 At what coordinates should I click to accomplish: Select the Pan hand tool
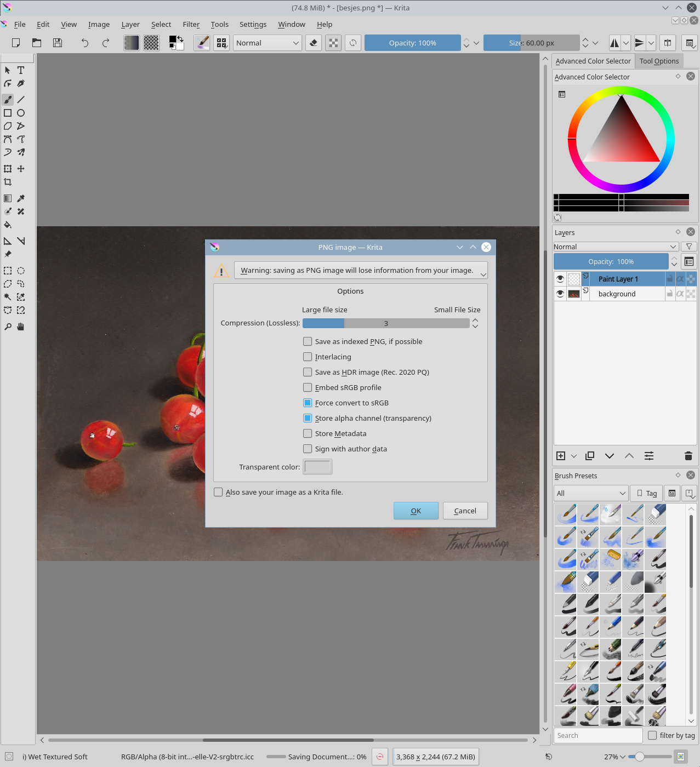tap(21, 327)
